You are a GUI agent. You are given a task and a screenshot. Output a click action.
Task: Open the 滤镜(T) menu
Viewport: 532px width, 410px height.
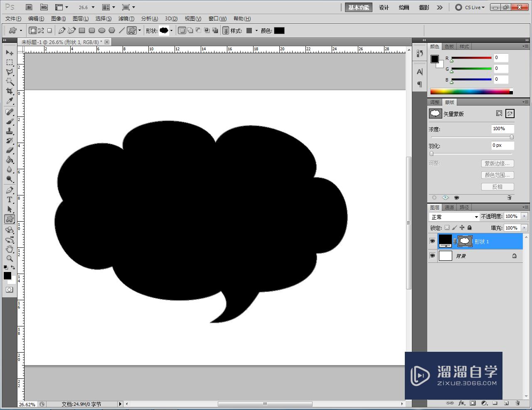pyautogui.click(x=126, y=19)
